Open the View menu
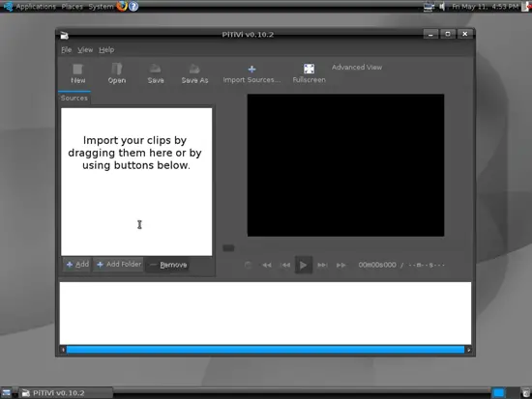Screen dimensions: 532x399 [x=85, y=50]
